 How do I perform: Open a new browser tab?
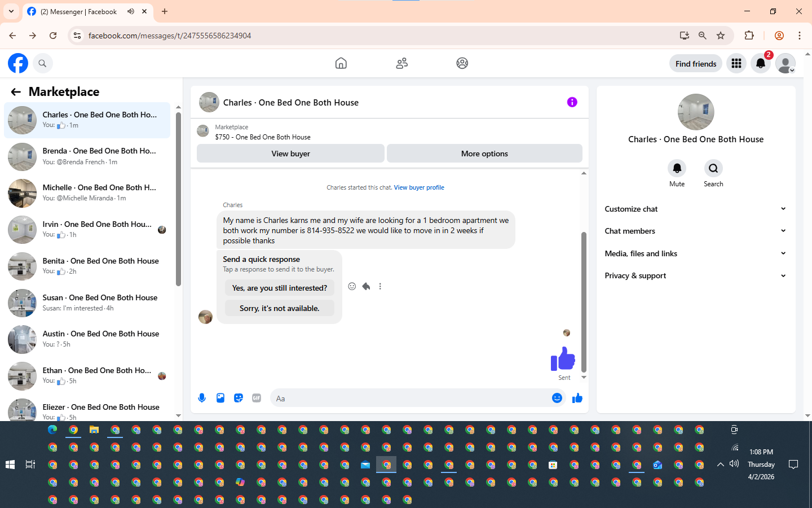pos(165,11)
